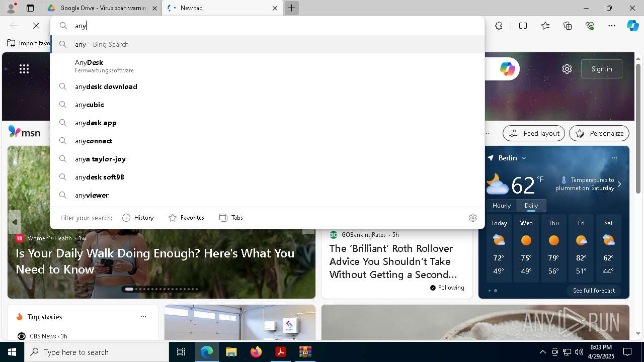Filter search by Tabs
Image resolution: width=644 pixels, height=362 pixels.
tap(231, 218)
